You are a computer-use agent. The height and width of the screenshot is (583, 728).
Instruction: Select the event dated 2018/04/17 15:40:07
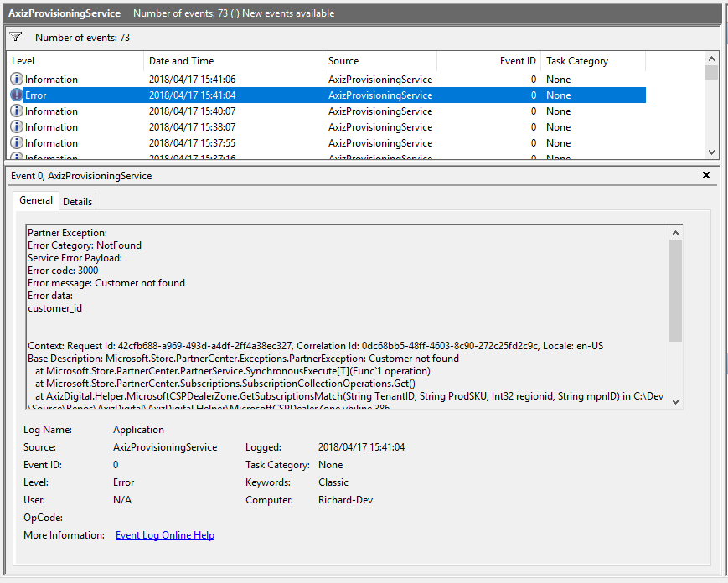(326, 111)
